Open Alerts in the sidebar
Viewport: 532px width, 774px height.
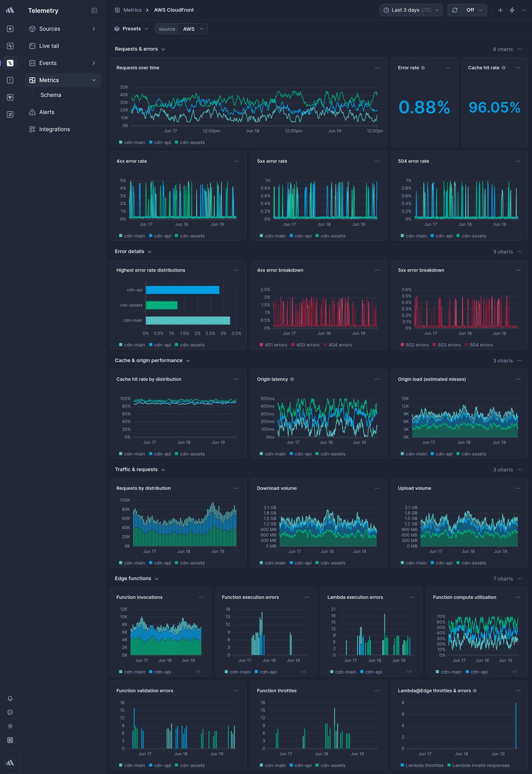(63, 112)
